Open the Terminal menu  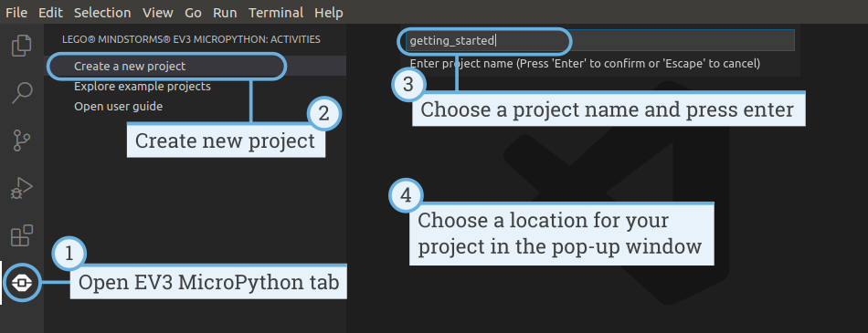coord(276,12)
